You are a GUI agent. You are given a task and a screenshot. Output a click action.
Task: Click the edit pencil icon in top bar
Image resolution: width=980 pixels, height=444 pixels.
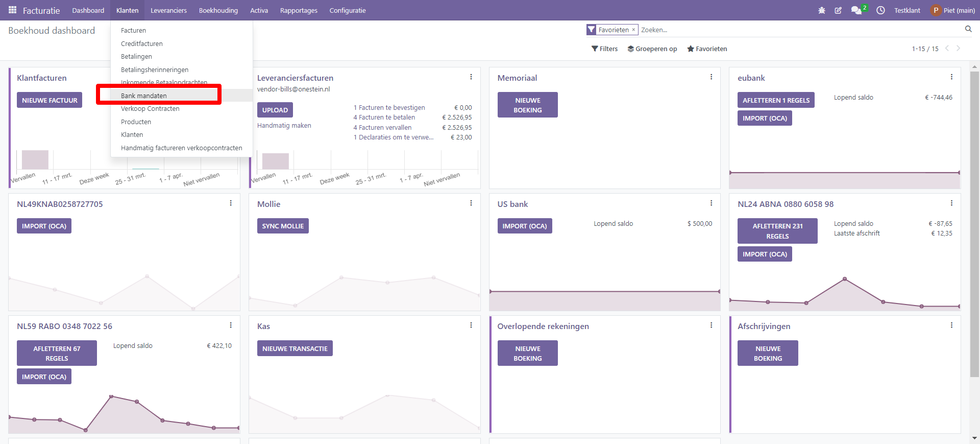[838, 10]
